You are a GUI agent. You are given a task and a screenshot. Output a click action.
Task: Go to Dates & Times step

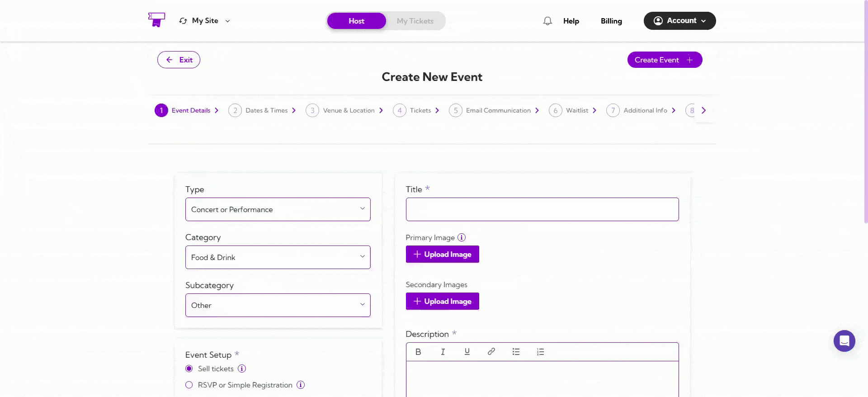pos(262,110)
